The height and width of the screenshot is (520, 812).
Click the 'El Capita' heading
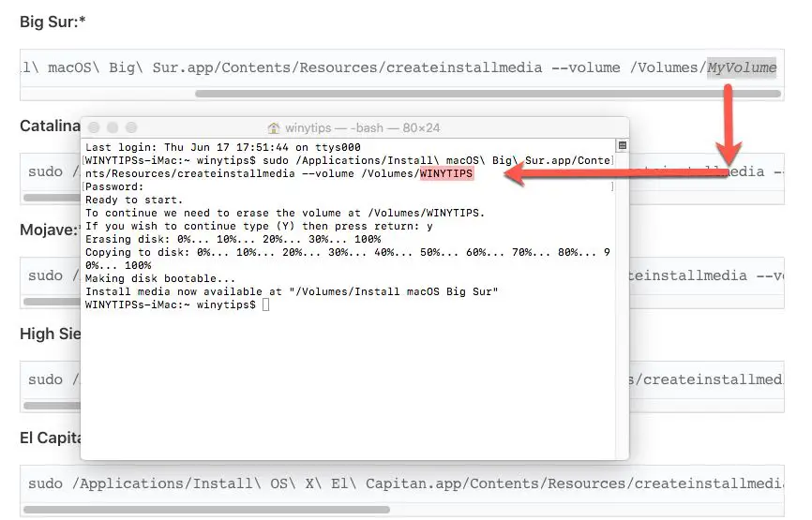coord(51,438)
